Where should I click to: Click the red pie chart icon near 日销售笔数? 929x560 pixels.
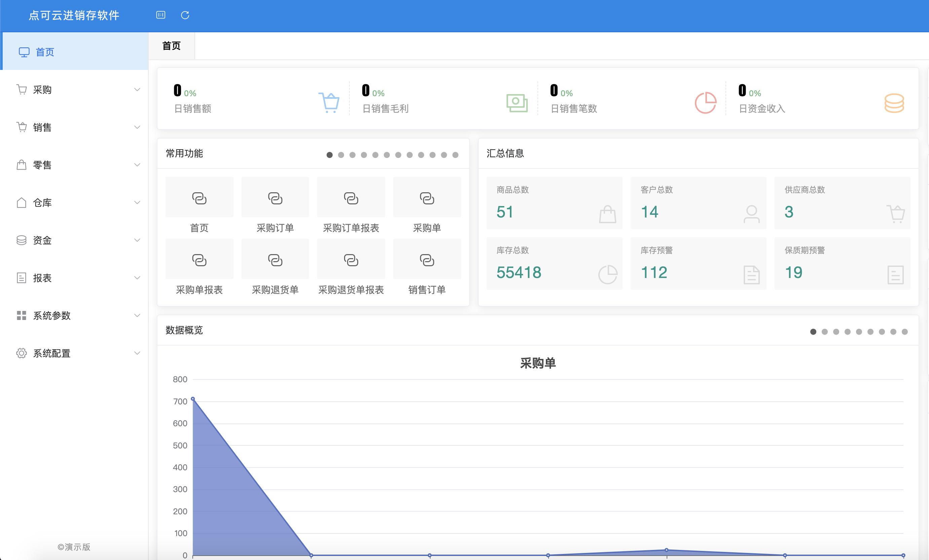click(x=706, y=102)
